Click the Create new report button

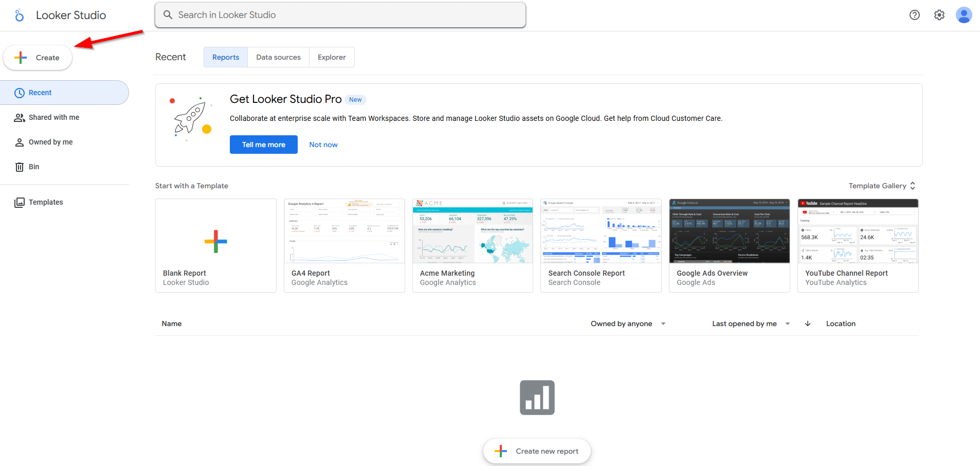[537, 451]
